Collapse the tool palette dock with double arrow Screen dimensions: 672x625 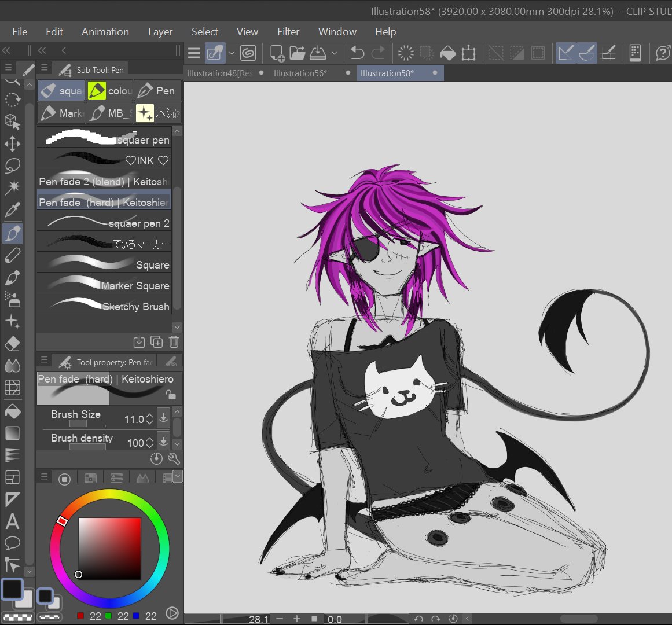coord(6,50)
